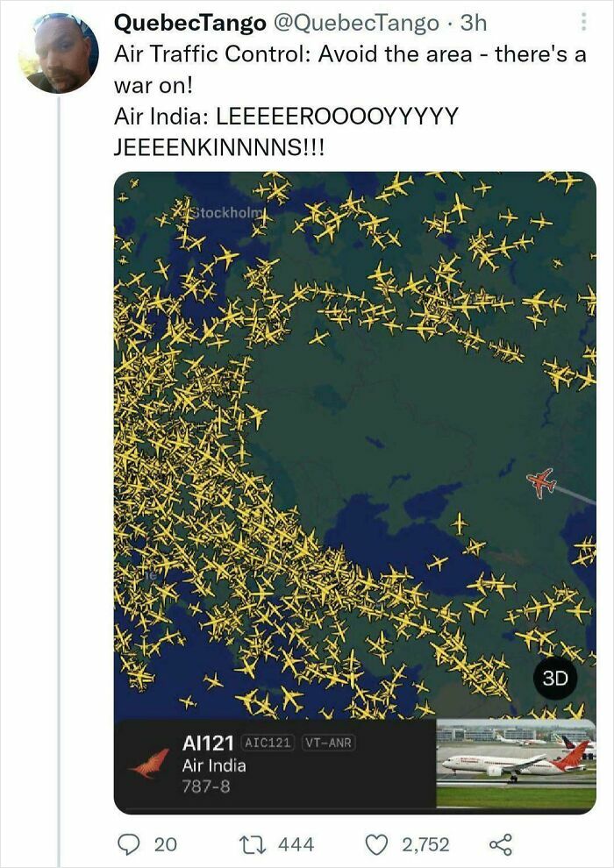Viewport: 614px width, 868px height.
Task: View the 444 retweets count
Action: [x=296, y=844]
